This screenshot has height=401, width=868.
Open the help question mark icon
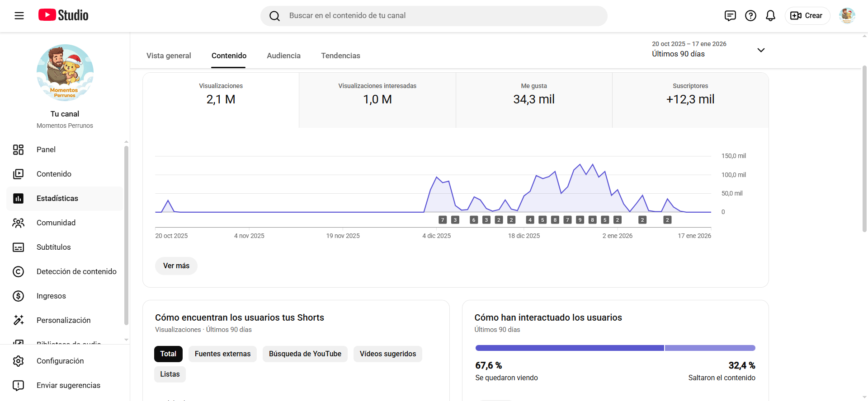(750, 16)
